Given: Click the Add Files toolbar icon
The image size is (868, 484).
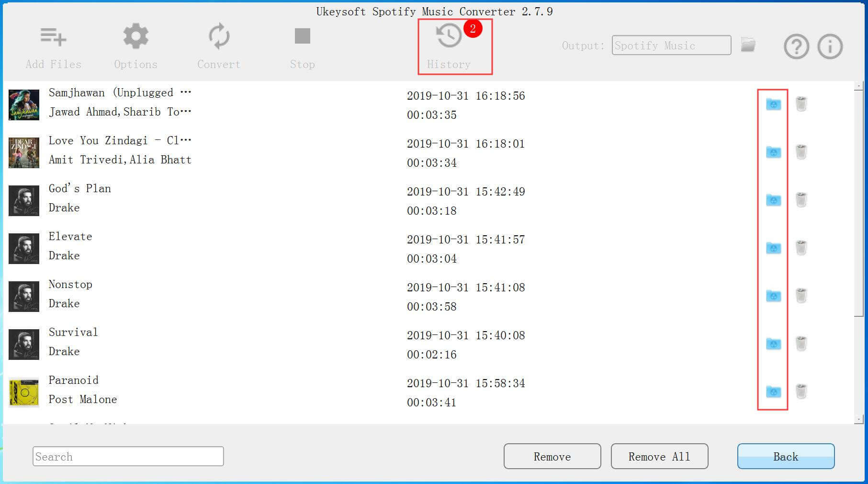Looking at the screenshot, I should click(53, 37).
